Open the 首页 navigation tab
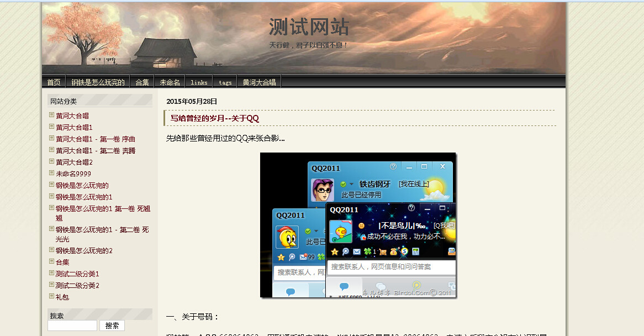 (x=54, y=82)
